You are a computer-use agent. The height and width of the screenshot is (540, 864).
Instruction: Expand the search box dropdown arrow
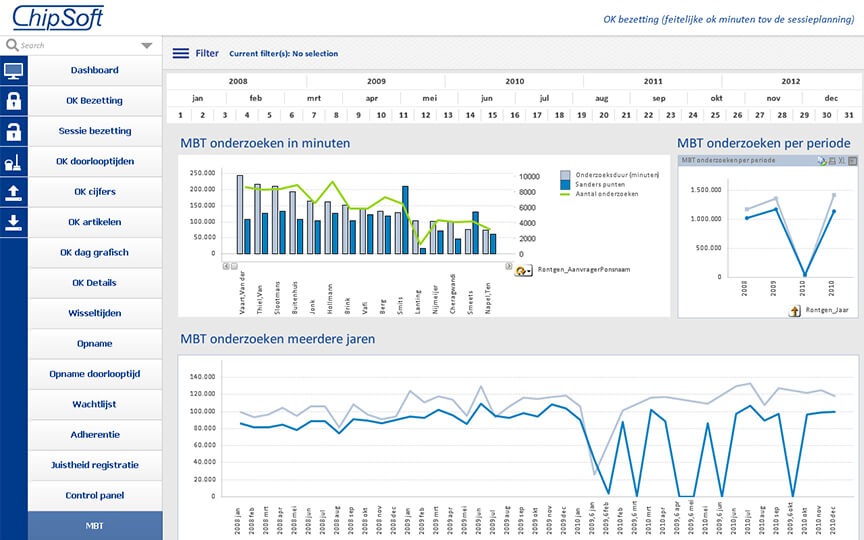point(146,46)
